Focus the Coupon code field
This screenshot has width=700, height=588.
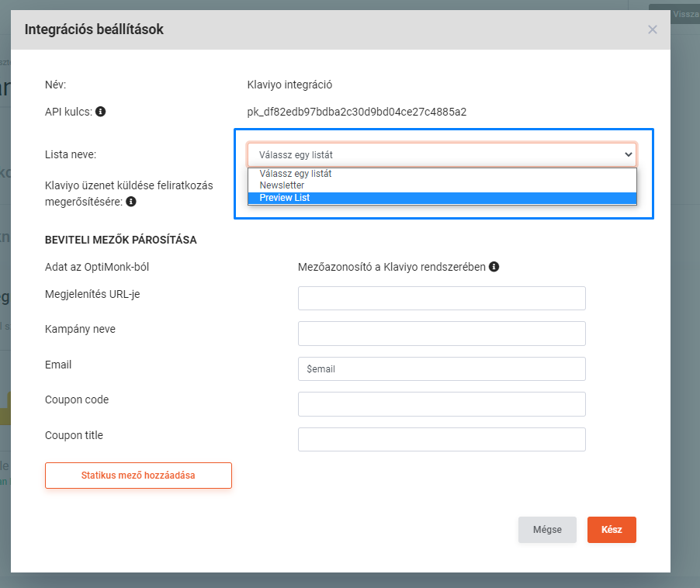442,404
